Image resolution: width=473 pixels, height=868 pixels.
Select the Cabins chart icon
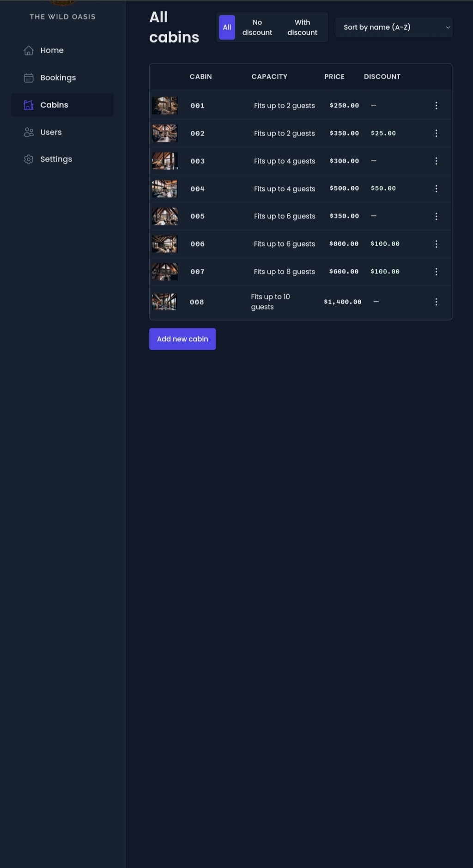point(29,105)
